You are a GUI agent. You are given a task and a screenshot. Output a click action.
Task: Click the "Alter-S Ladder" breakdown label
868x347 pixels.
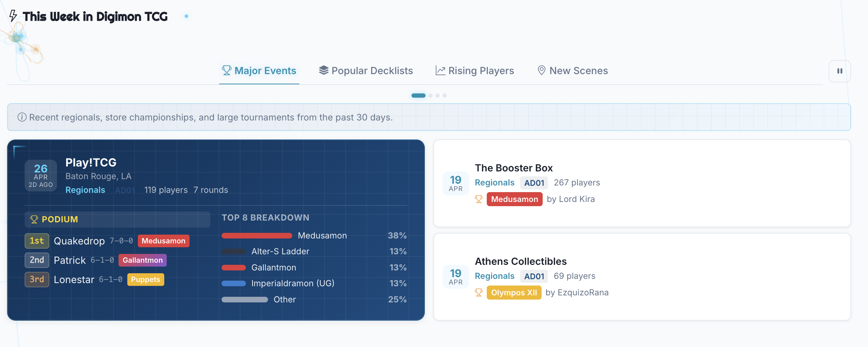pos(280,251)
